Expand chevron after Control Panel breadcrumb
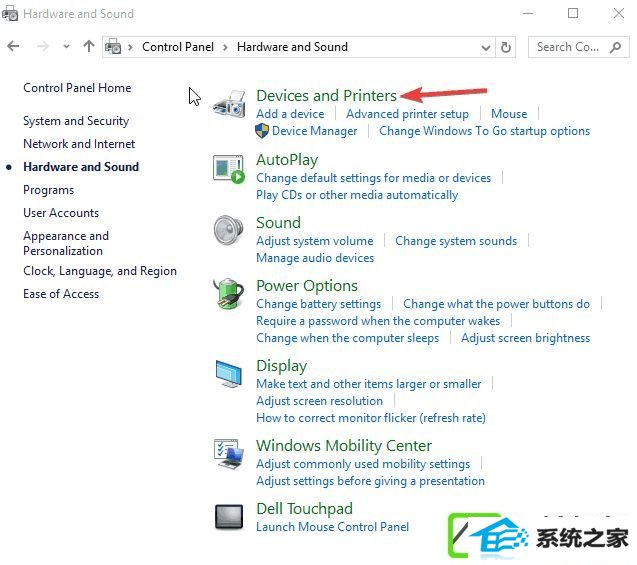The width and height of the screenshot is (637, 565). pyautogui.click(x=225, y=47)
